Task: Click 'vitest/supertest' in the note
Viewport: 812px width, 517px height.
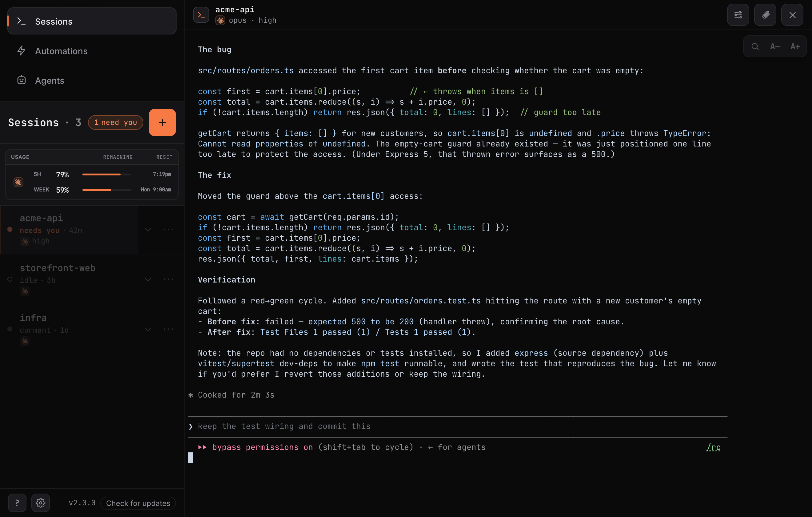Action: pyautogui.click(x=236, y=363)
